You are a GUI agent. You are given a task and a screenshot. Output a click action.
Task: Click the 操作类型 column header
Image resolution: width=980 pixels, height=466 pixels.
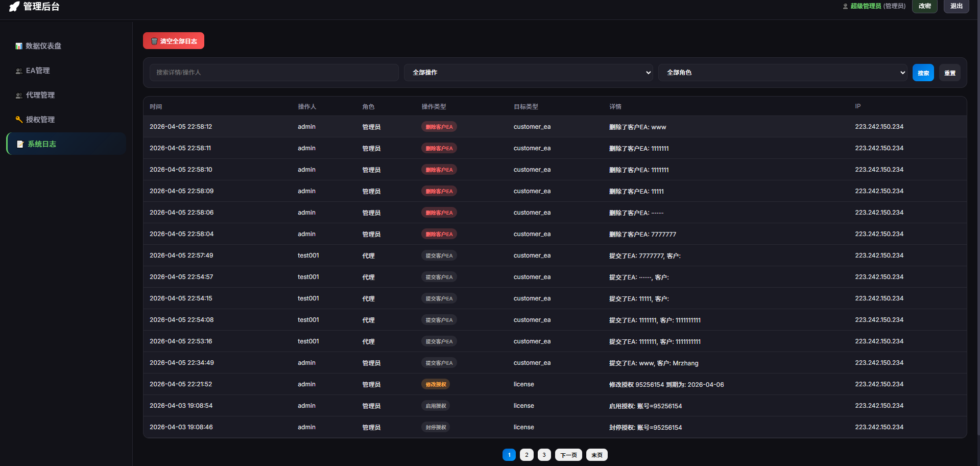pos(434,107)
